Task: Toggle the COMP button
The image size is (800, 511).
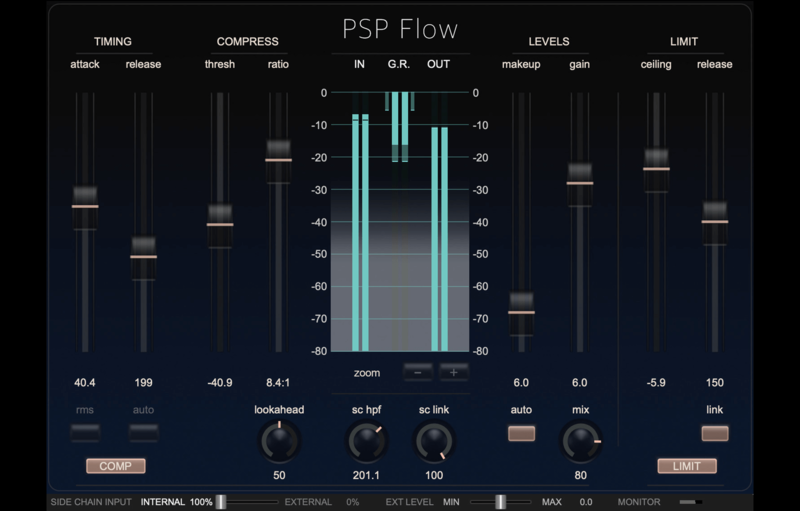Action: 116,466
